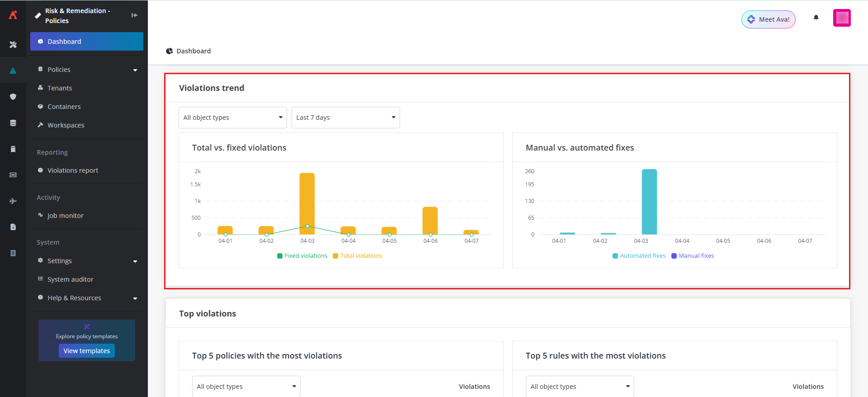Viewport: 868px width, 397px height.
Task: Open the database stack icon in the left rail
Action: (13, 123)
